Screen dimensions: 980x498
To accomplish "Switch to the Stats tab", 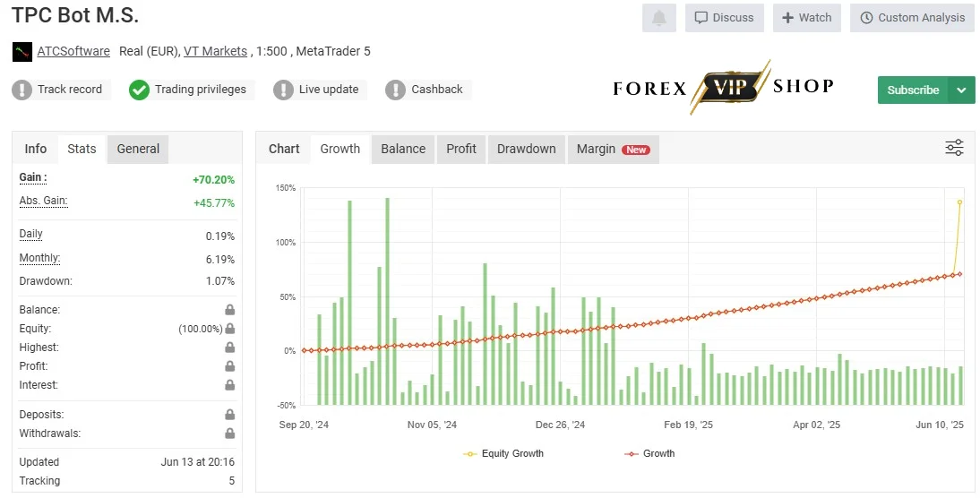I will pos(82,149).
